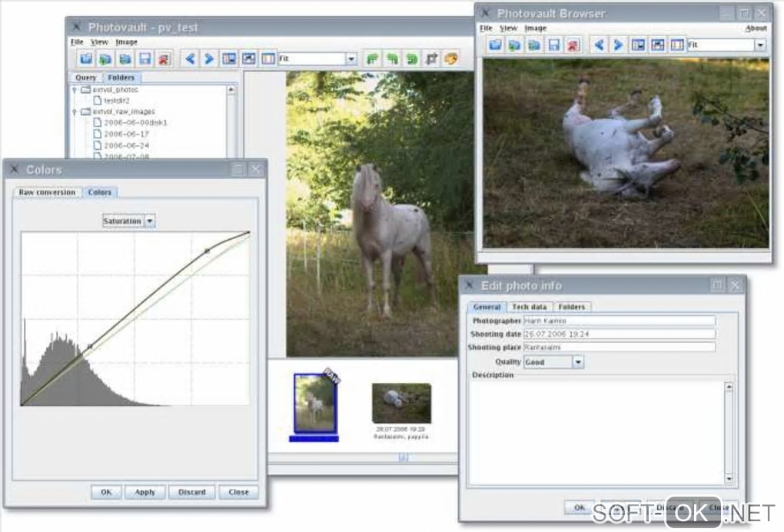Image resolution: width=784 pixels, height=532 pixels.
Task: Click the floppy disk save icon in main toolbar
Action: (145, 59)
